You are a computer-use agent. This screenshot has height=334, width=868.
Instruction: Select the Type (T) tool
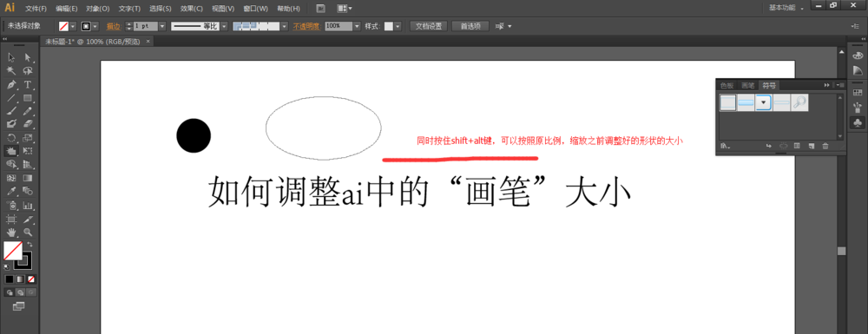click(x=28, y=85)
